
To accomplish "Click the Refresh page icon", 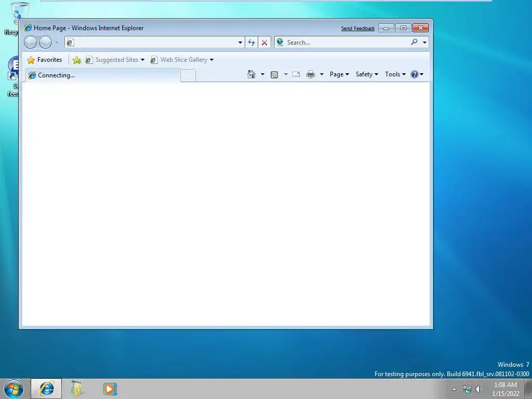I will [251, 43].
